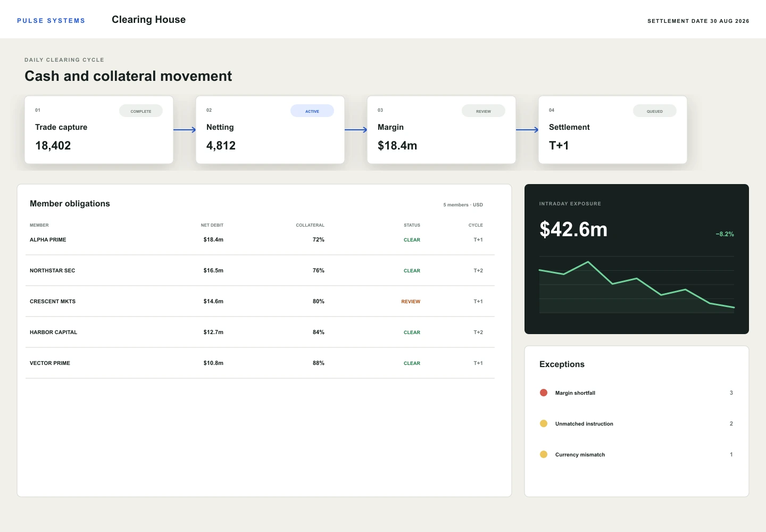
Task: Click the yellow Unmatched instruction dot
Action: [x=544, y=423]
